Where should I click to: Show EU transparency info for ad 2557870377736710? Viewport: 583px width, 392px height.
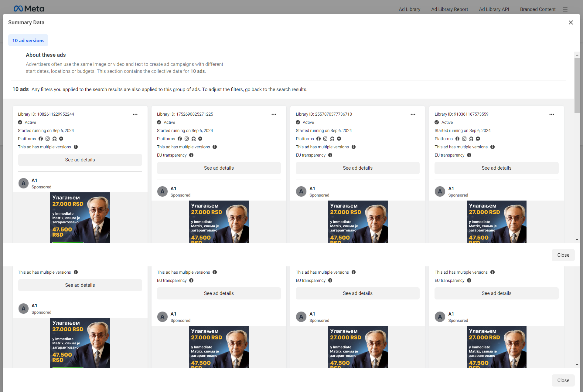(330, 155)
